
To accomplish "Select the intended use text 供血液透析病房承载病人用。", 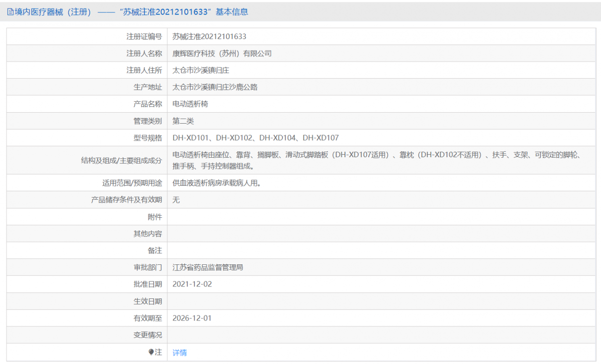I will coord(218,183).
